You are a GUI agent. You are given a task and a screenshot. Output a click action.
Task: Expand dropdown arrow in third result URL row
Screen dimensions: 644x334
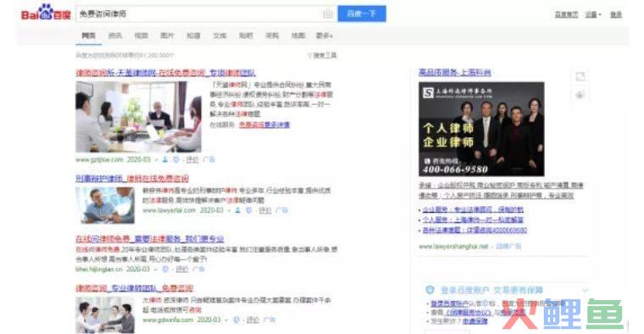[156, 270]
